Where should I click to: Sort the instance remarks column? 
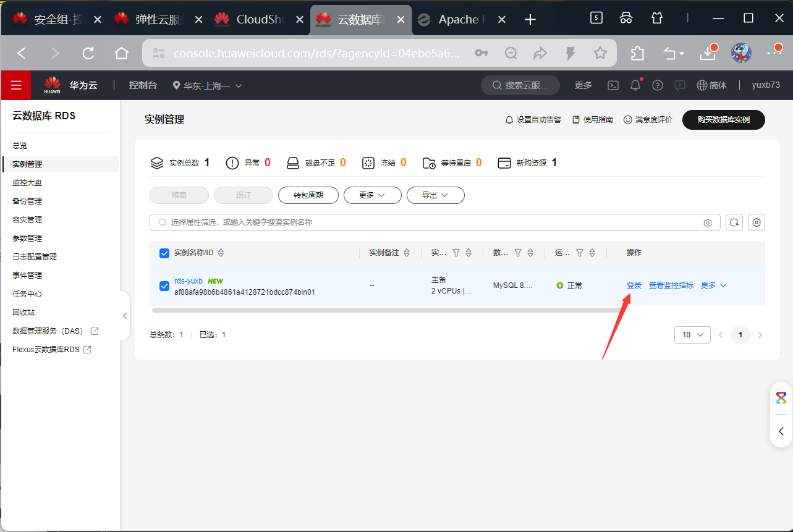coord(408,253)
